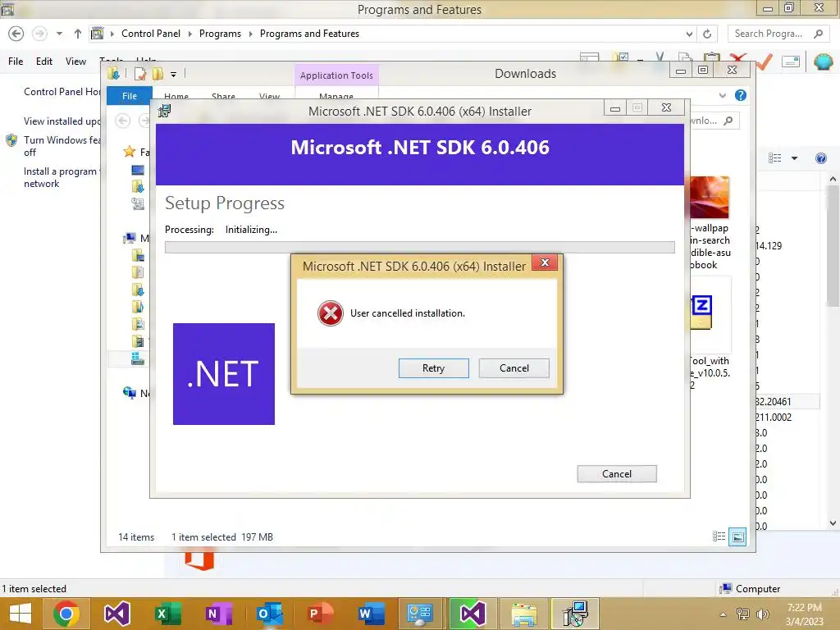Screen dimensions: 840x630
Task: Close the 'User cancelled installation' dialog
Action: (x=545, y=262)
